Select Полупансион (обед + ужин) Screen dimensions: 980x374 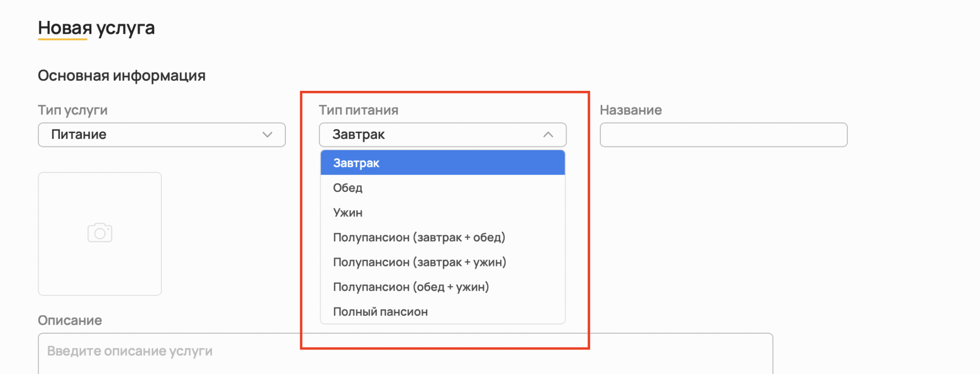click(x=410, y=287)
